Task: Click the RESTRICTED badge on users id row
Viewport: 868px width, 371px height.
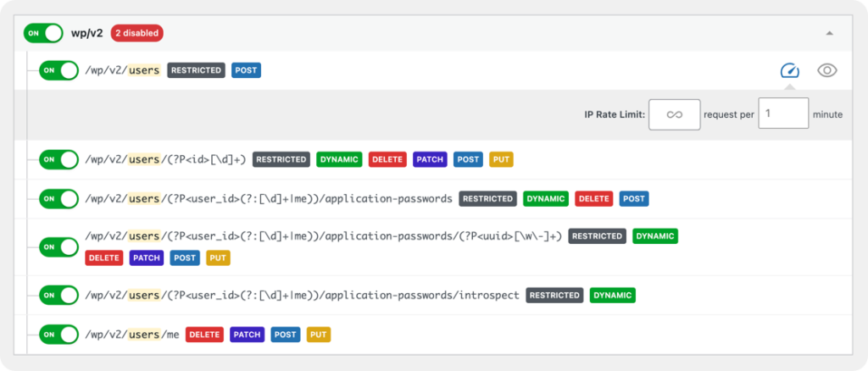Action: [281, 159]
